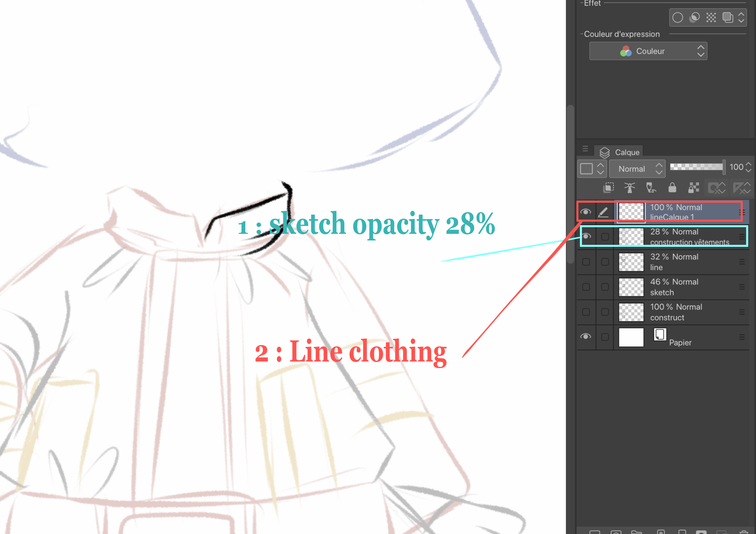Open the layer palette hamburger menu

point(585,149)
